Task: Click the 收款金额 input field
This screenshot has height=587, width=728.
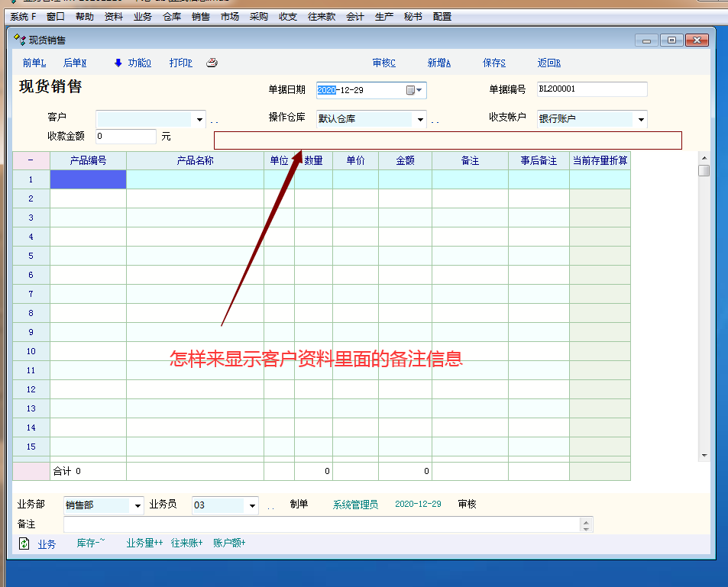Action: pyautogui.click(x=126, y=137)
